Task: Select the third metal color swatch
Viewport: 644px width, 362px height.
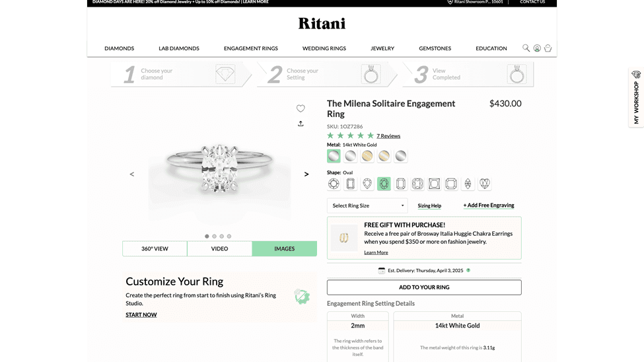Action: click(367, 156)
